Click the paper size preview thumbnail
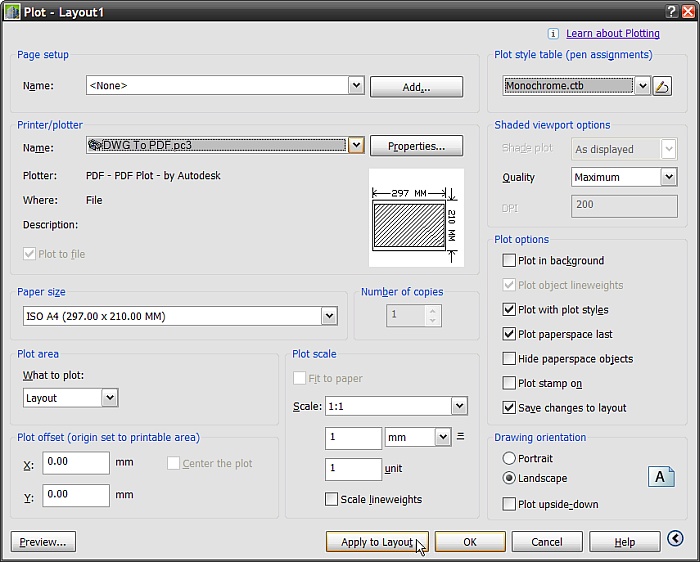 415,218
